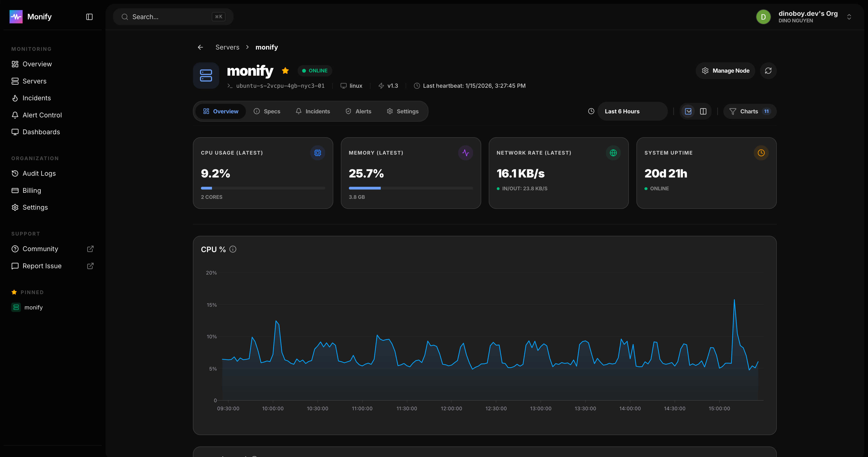This screenshot has width=868, height=457.
Task: Toggle the split-pane layout view
Action: coord(703,111)
